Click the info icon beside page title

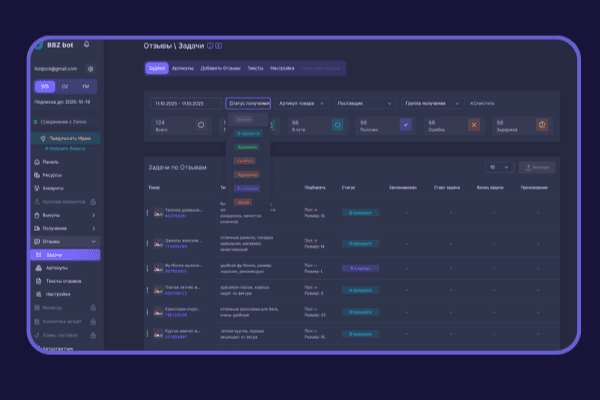click(x=210, y=46)
